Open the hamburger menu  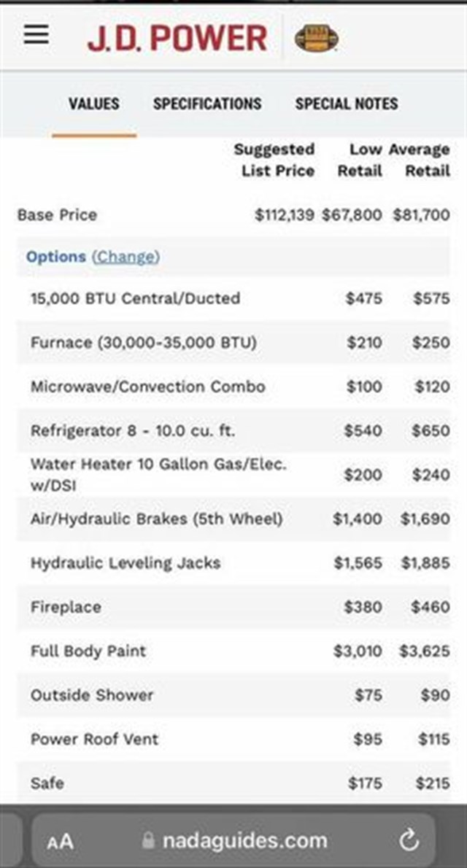[36, 36]
